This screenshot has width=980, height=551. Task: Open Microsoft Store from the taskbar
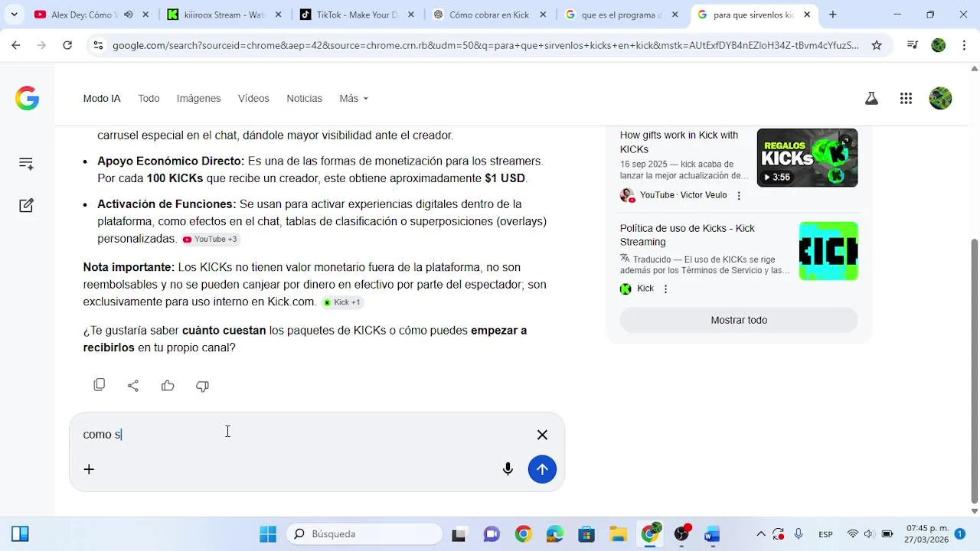click(x=586, y=534)
